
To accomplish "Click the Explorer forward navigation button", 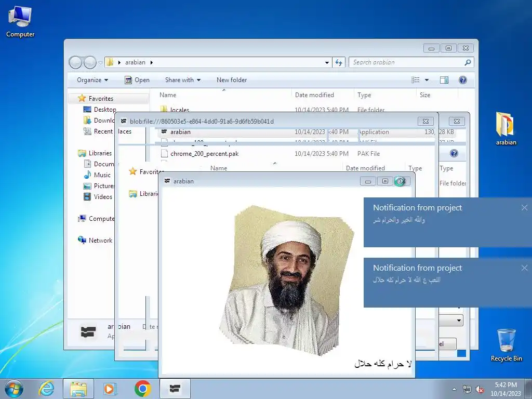I will click(90, 62).
